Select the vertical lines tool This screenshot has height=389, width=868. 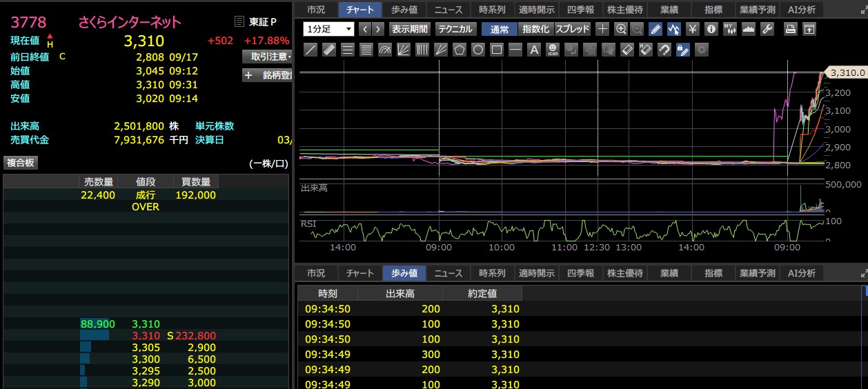(x=422, y=50)
